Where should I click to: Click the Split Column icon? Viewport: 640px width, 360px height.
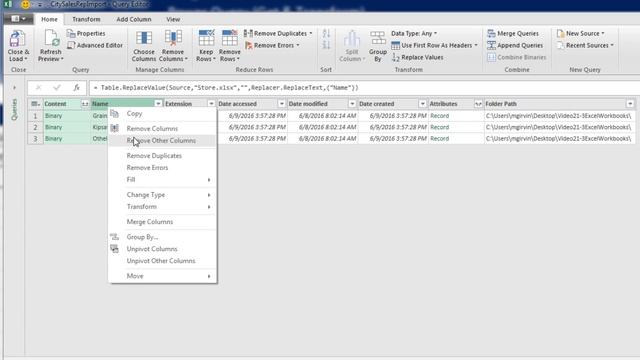pyautogui.click(x=351, y=39)
